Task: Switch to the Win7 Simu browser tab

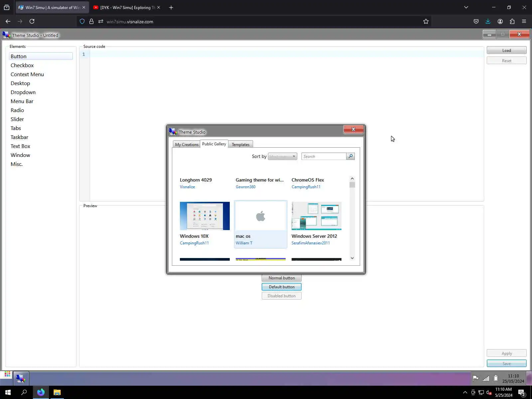Action: coord(52,7)
